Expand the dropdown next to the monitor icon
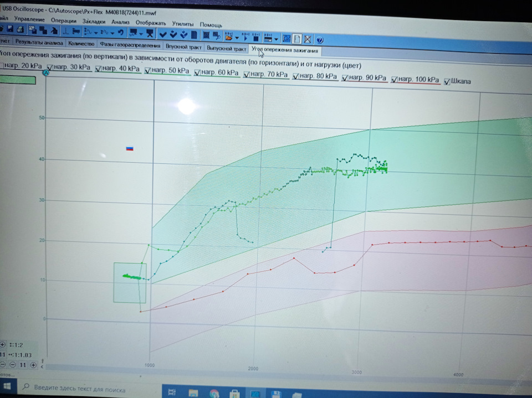 pyautogui.click(x=141, y=34)
